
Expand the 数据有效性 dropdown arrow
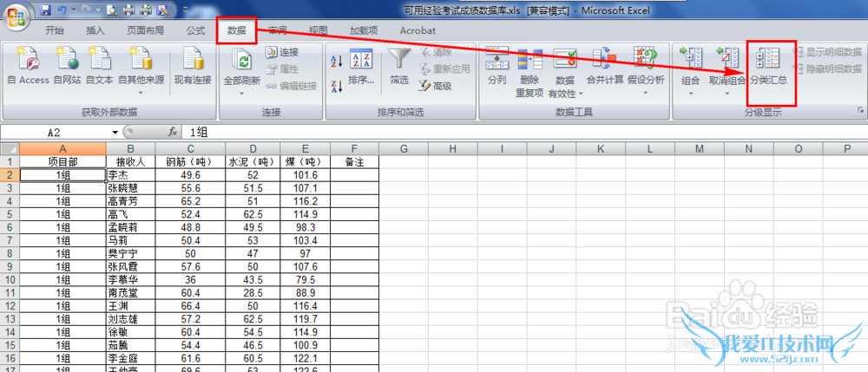tap(581, 94)
